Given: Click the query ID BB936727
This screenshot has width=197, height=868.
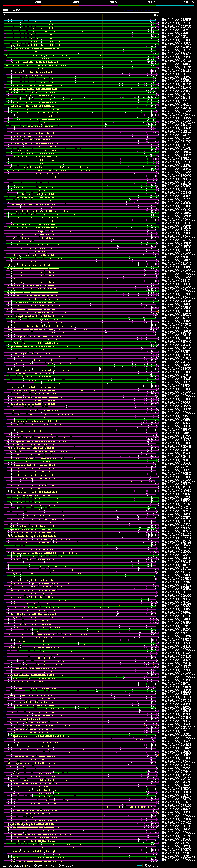Looking at the screenshot, I should tap(11, 10).
